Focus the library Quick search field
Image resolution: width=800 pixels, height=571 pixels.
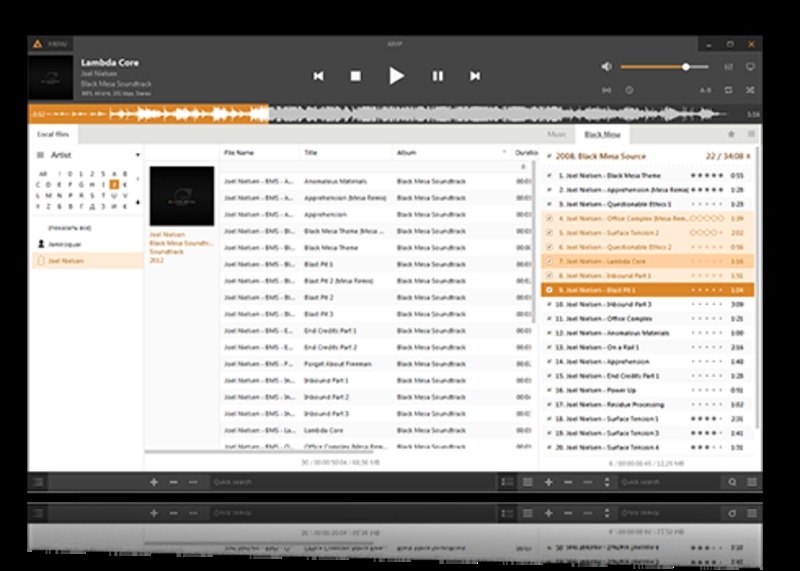point(352,482)
